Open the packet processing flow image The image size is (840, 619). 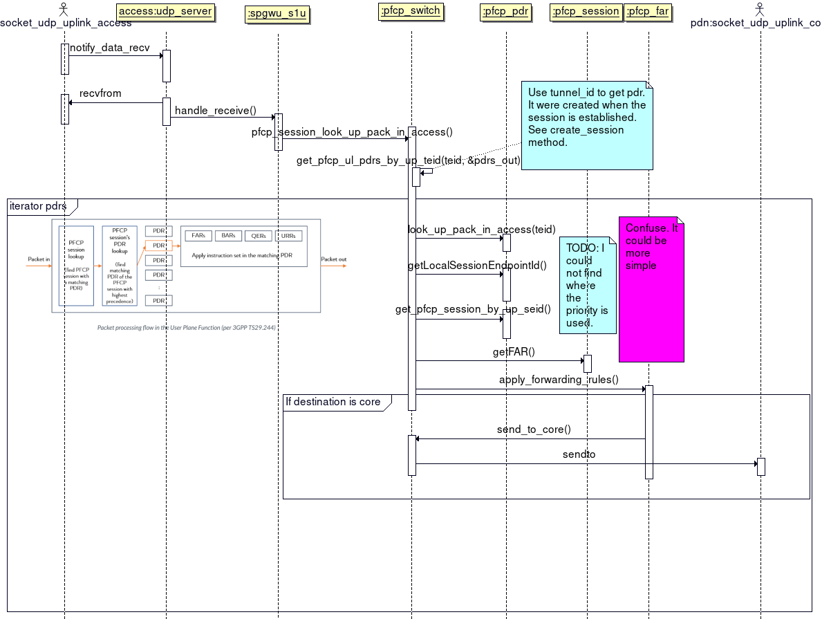pos(187,266)
